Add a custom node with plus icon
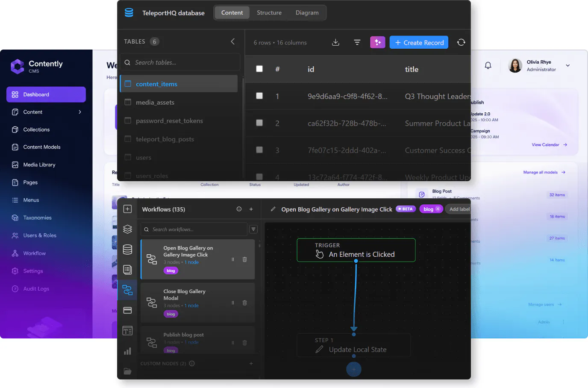The height and width of the screenshot is (388, 588). (251, 364)
